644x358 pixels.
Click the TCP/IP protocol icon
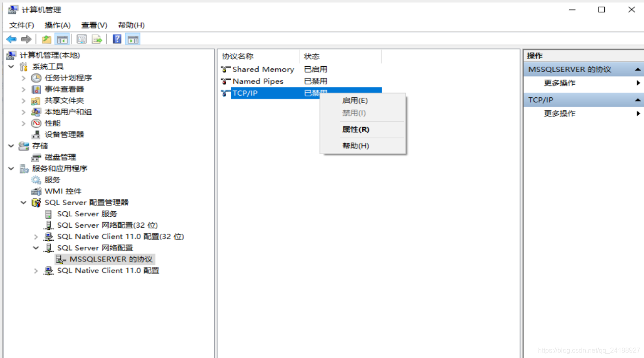[226, 93]
